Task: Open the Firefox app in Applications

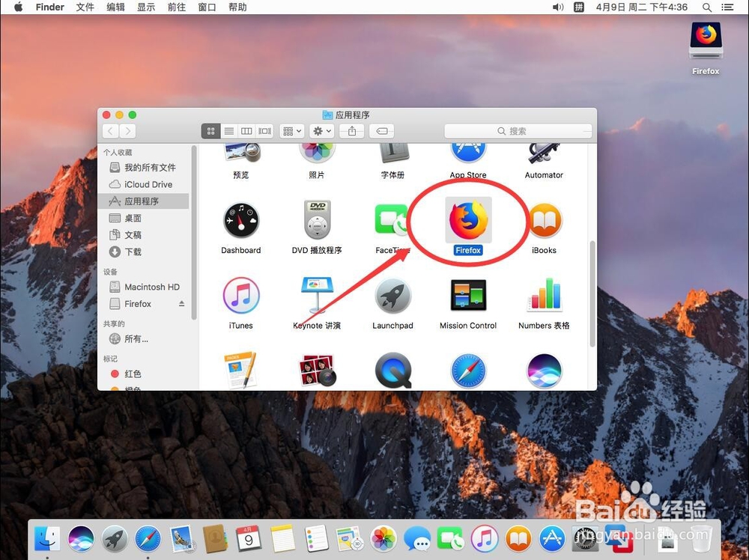Action: coord(468,221)
